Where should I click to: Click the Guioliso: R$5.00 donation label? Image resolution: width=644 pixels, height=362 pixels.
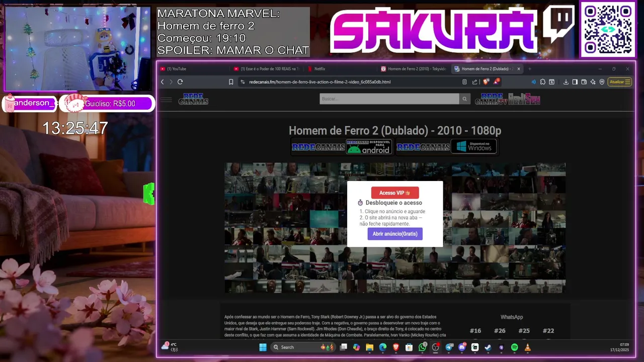pos(110,104)
